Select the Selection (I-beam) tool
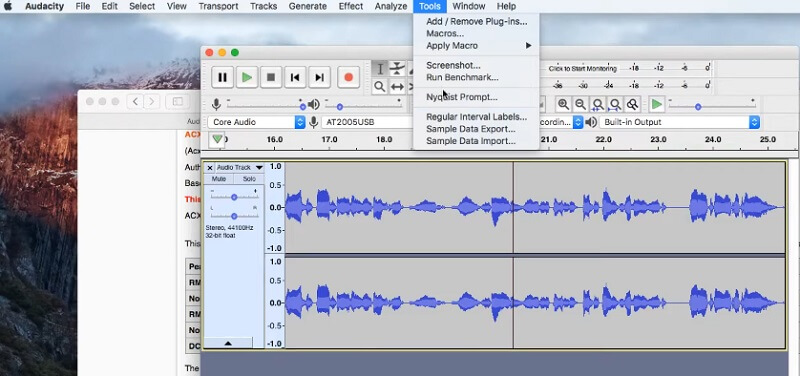The height and width of the screenshot is (376, 800). 380,69
